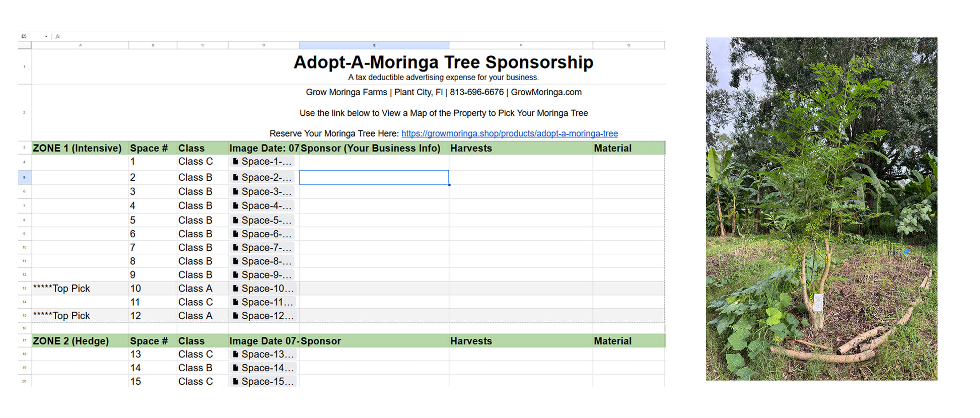Select the highlighted Sponsor cell E5

[374, 177]
